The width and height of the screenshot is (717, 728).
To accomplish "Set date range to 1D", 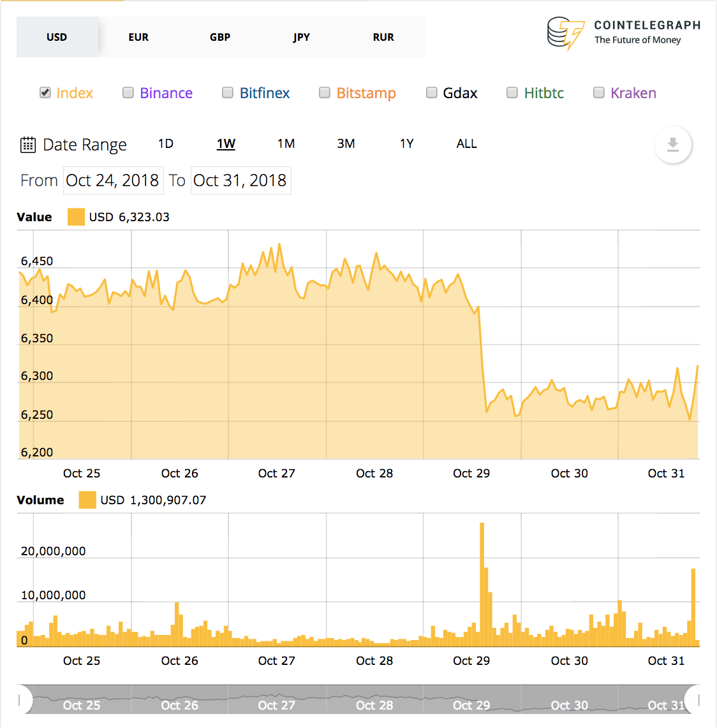I will [165, 144].
